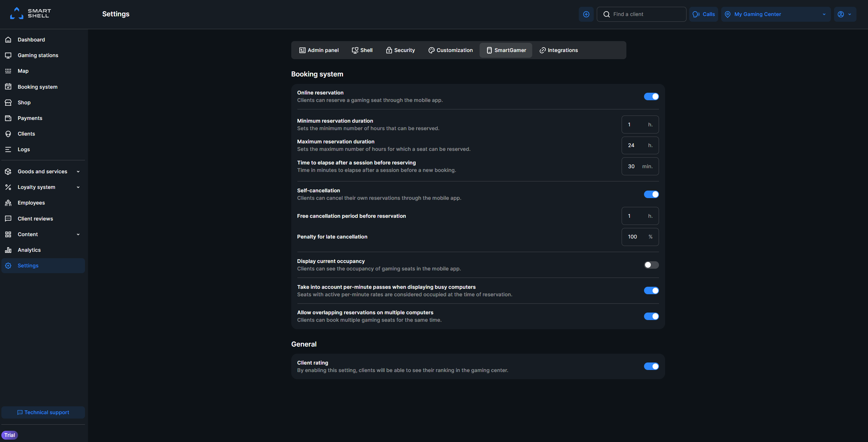This screenshot has width=868, height=442.
Task: Click the Dashboard home icon
Action: pos(8,40)
